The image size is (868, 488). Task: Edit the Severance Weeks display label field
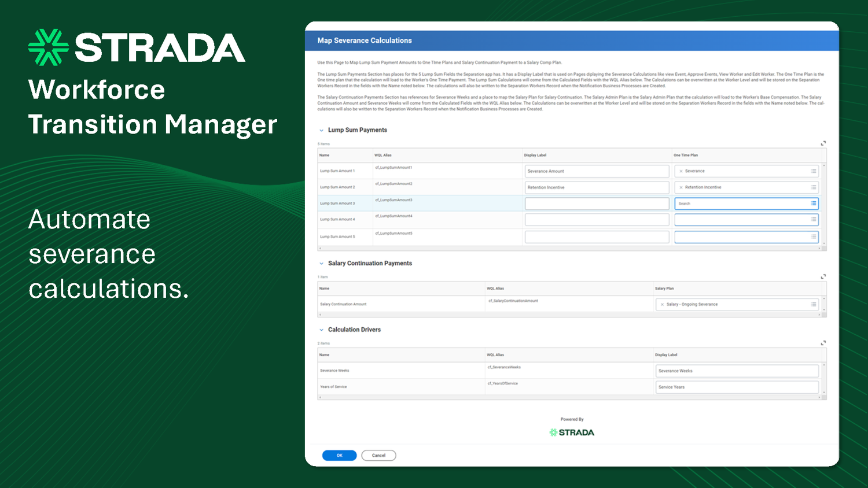pyautogui.click(x=738, y=371)
